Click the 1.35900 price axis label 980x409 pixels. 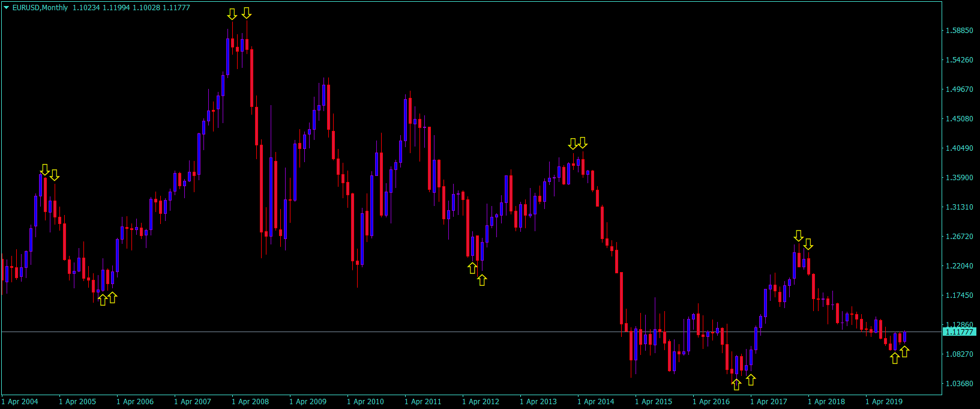pos(959,178)
